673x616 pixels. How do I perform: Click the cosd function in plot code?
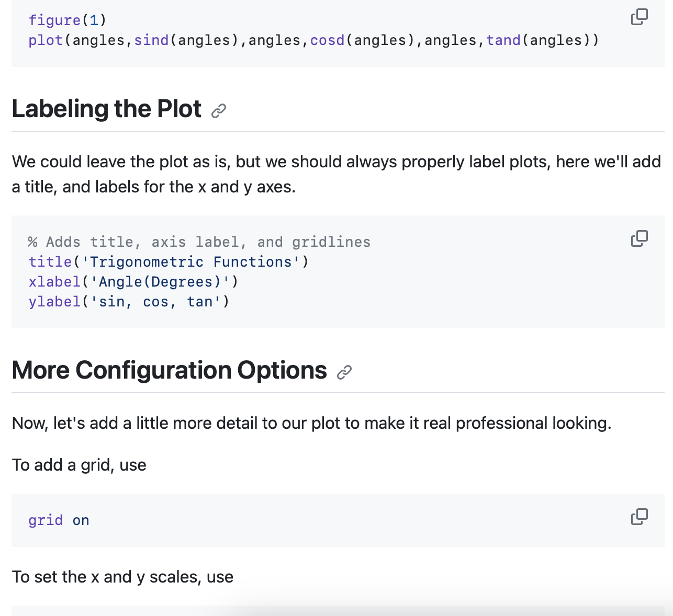[327, 40]
